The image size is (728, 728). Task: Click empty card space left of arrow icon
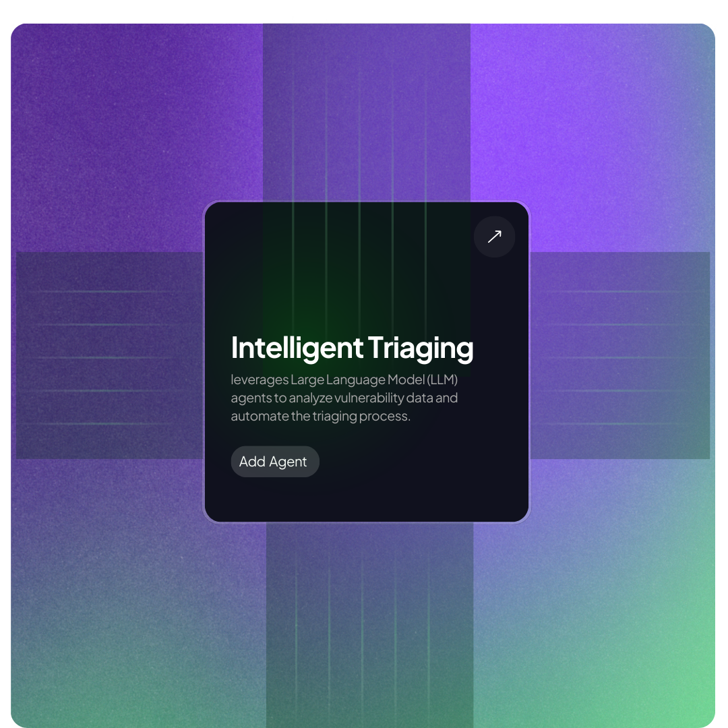pyautogui.click(x=404, y=237)
